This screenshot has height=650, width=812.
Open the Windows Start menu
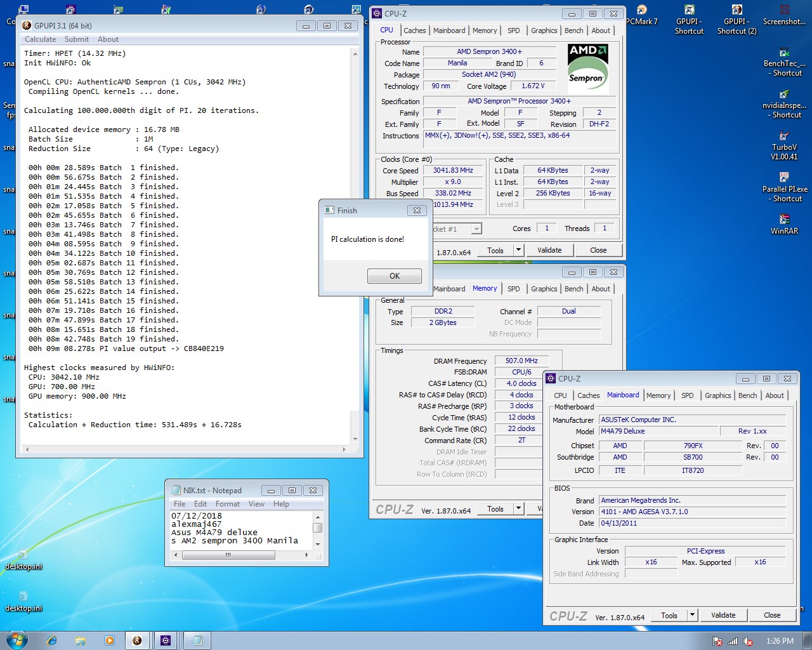pyautogui.click(x=16, y=640)
